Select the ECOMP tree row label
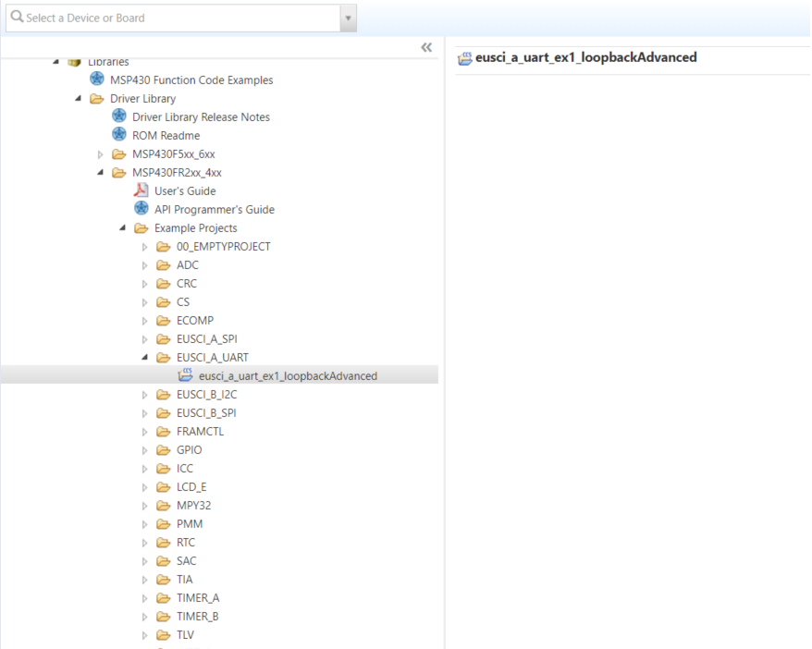The width and height of the screenshot is (812, 649). click(x=195, y=321)
